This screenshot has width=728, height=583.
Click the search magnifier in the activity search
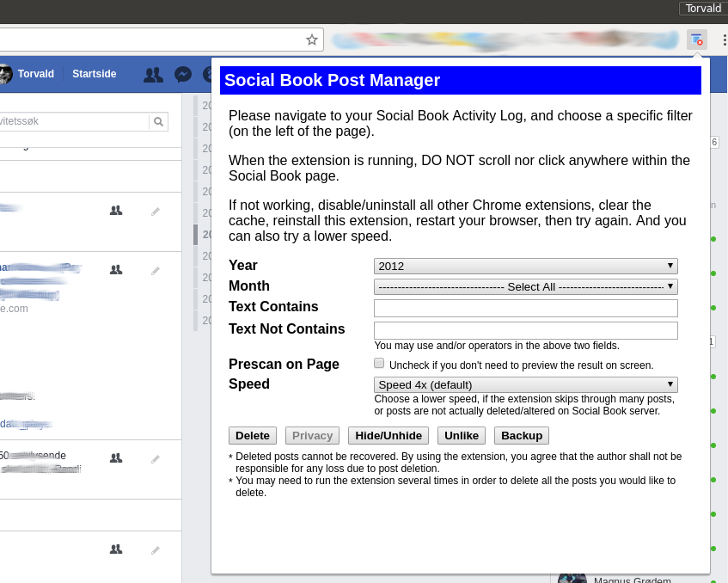pyautogui.click(x=158, y=121)
